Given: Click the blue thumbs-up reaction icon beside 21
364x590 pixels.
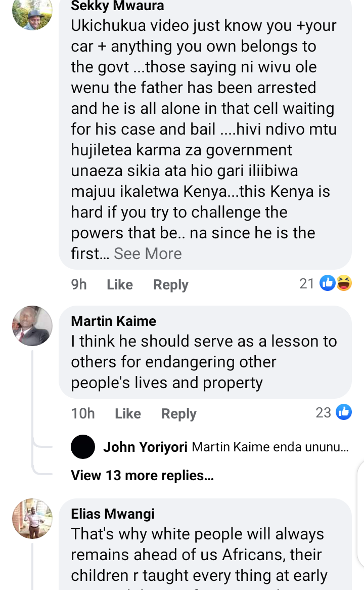Looking at the screenshot, I should coord(327,283).
